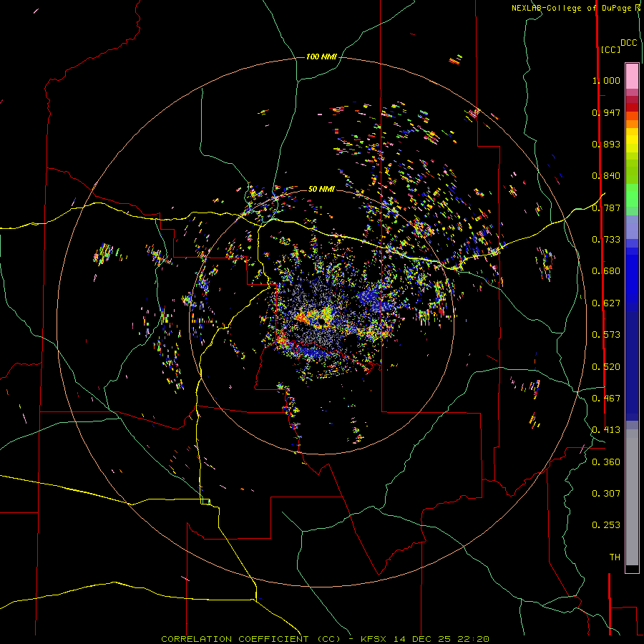Click the 0.307 scale value
Screen dimensions: 644x644
pos(606,494)
